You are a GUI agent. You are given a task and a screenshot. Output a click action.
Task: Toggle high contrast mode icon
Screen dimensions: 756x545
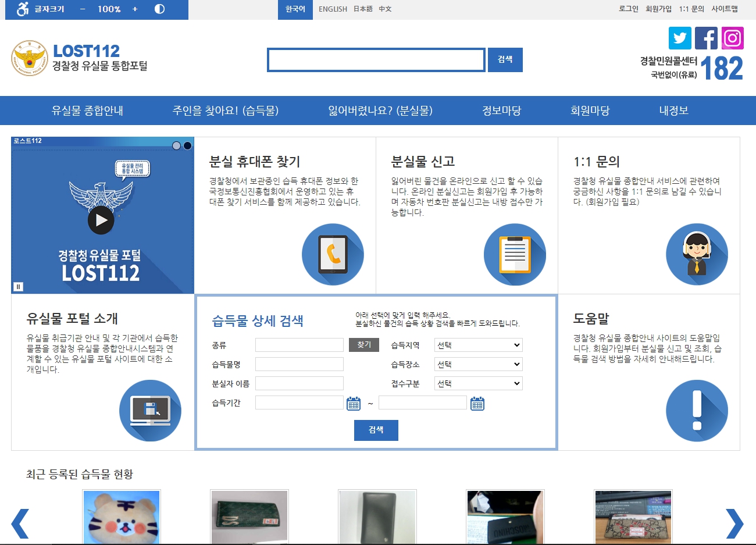click(160, 9)
